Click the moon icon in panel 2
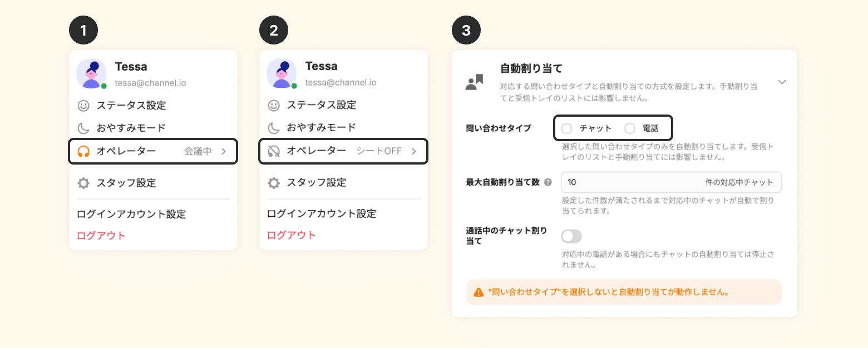Screen dimensions: 868x348 pyautogui.click(x=274, y=127)
